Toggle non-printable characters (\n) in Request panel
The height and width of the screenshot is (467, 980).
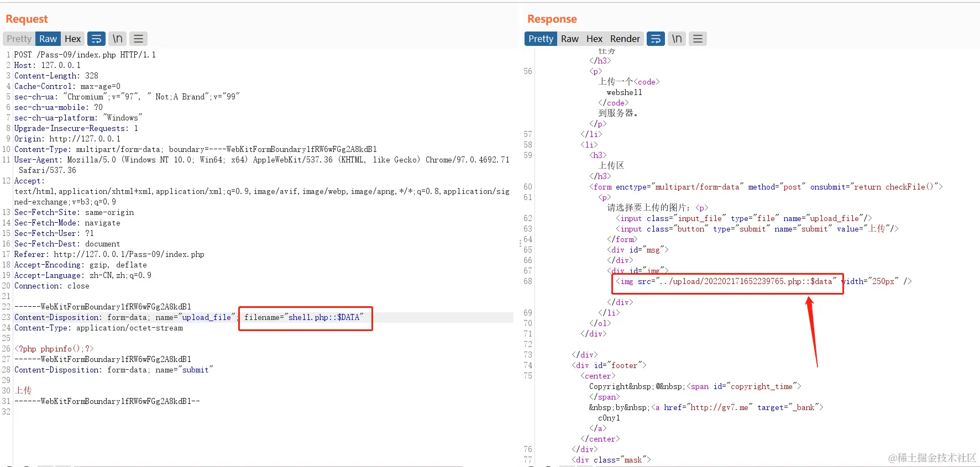(118, 39)
